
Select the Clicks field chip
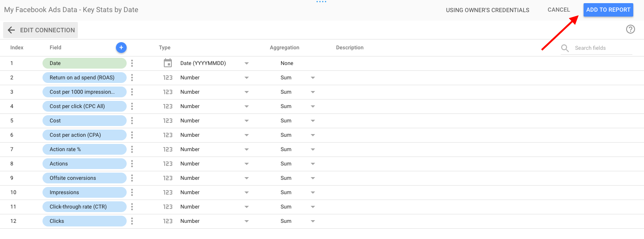coord(85,221)
